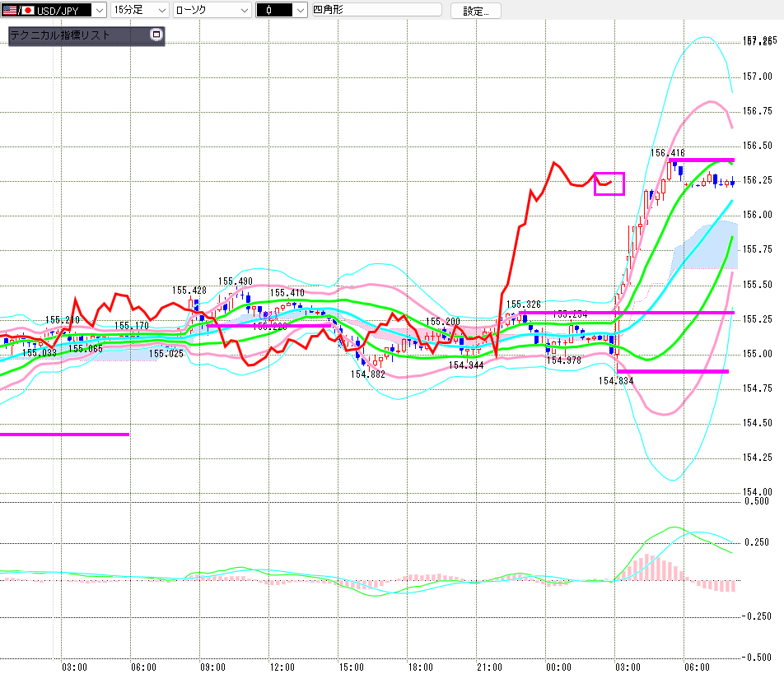Click the 155.033 price label
The height and width of the screenshot is (674, 784).
[40, 353]
